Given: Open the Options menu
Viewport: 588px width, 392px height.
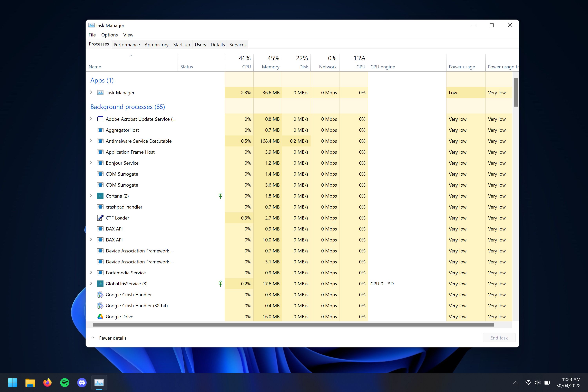Looking at the screenshot, I should 109,35.
